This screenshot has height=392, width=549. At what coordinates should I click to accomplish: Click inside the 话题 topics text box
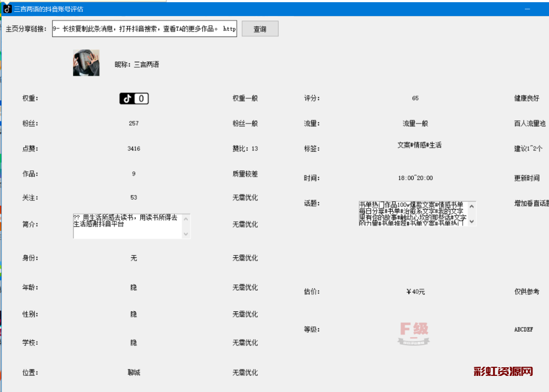coord(411,214)
